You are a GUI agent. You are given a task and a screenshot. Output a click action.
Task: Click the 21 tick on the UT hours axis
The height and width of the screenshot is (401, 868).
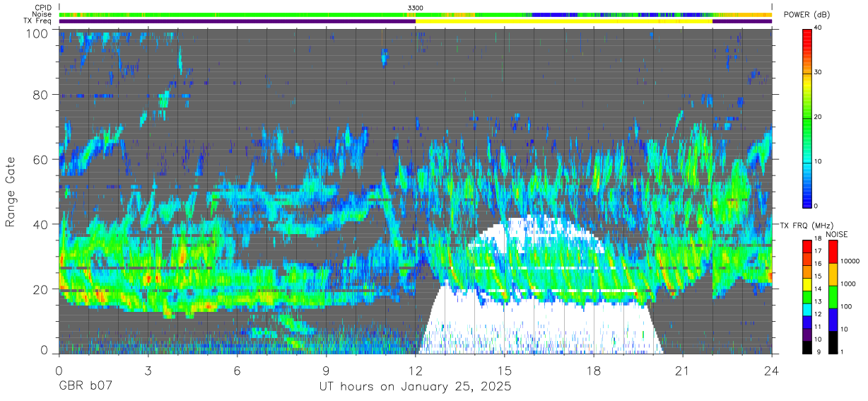683,371
